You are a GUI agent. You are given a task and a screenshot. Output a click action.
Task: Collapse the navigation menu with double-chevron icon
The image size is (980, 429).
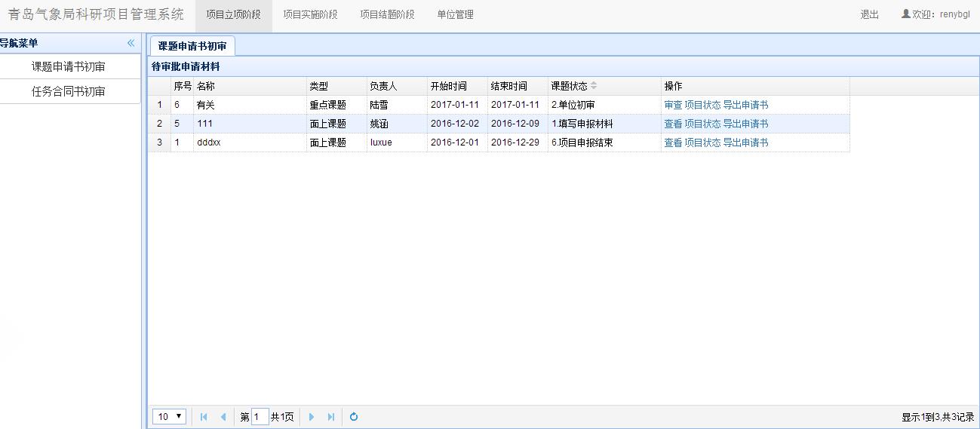coord(131,43)
